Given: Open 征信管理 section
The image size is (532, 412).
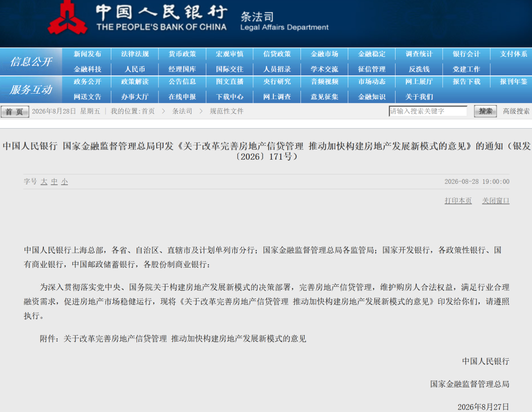Looking at the screenshot, I should click(x=372, y=69).
